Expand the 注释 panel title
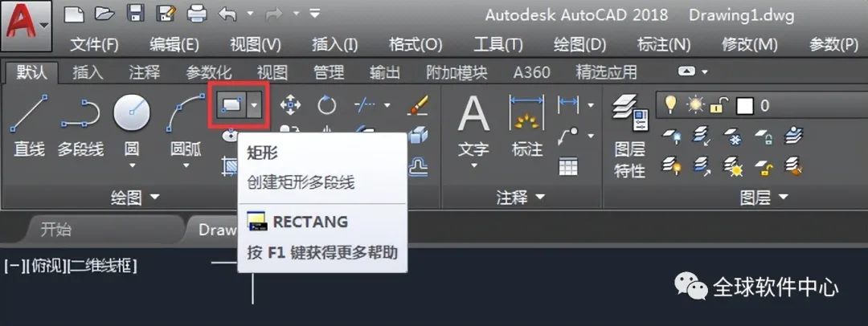868x326 pixels. [x=520, y=197]
